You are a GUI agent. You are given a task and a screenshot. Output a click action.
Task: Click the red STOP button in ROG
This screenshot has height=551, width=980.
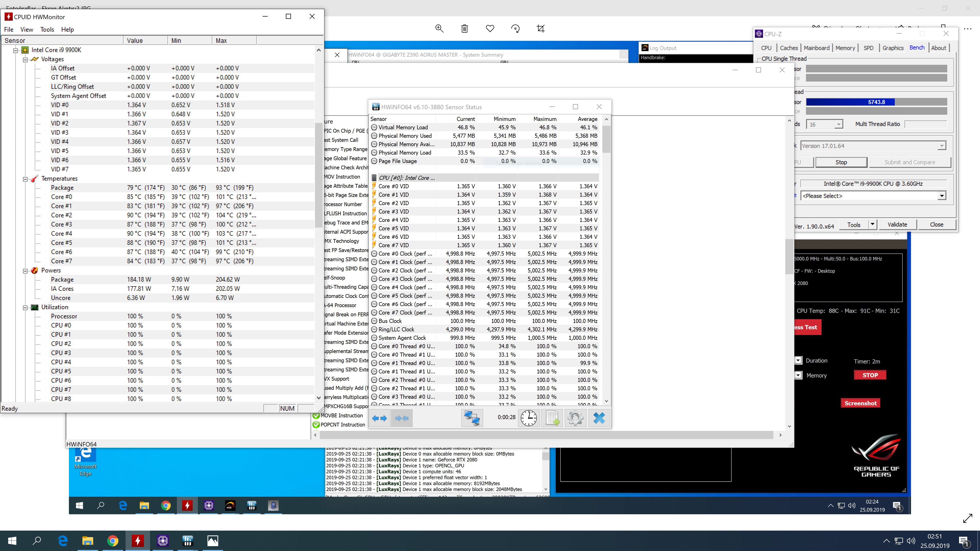pos(870,375)
